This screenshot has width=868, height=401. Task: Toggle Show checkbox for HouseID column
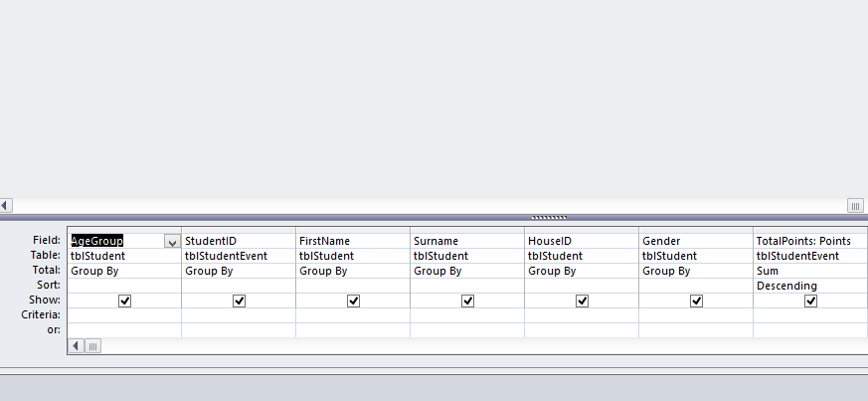pyautogui.click(x=582, y=301)
